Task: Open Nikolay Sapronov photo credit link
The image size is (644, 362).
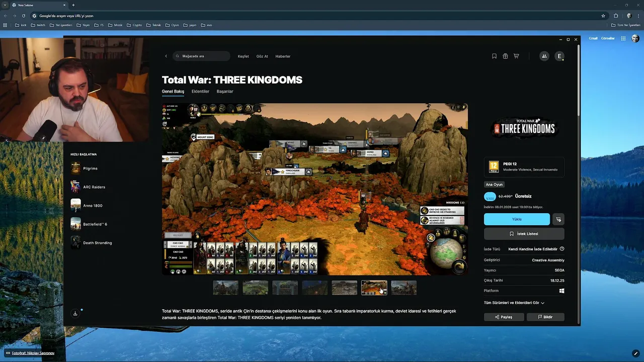Action: click(33, 353)
